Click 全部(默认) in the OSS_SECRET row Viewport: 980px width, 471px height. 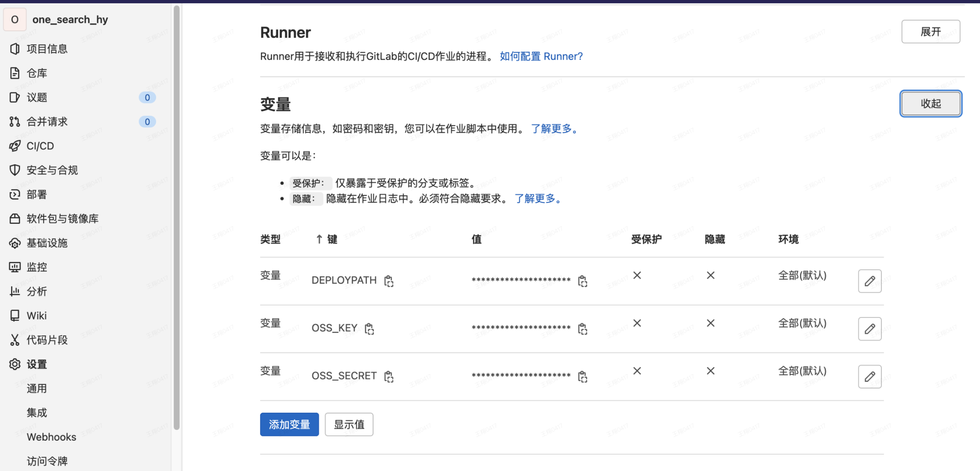[802, 371]
